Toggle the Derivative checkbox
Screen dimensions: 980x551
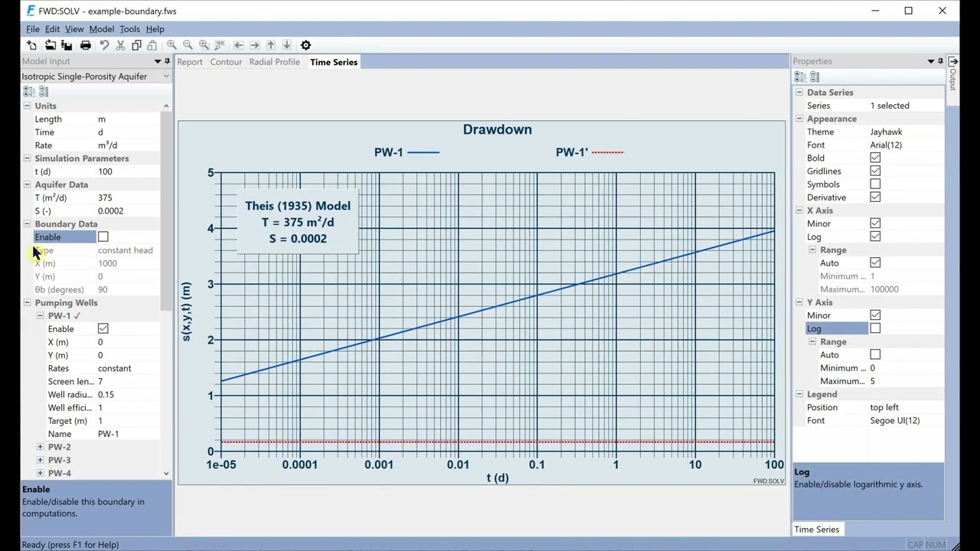click(875, 197)
